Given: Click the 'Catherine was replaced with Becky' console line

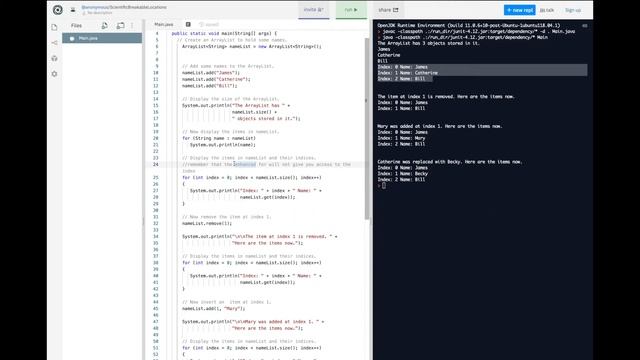Looking at the screenshot, I should 449,162.
